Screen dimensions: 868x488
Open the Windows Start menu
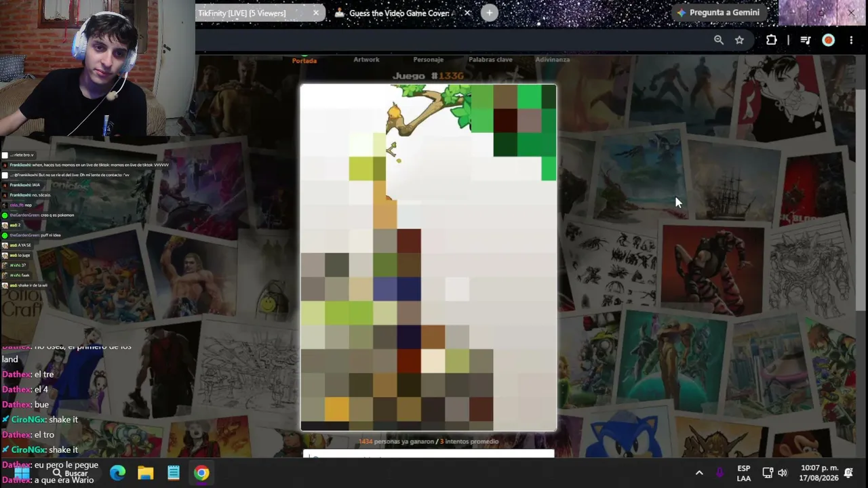tap(22, 473)
